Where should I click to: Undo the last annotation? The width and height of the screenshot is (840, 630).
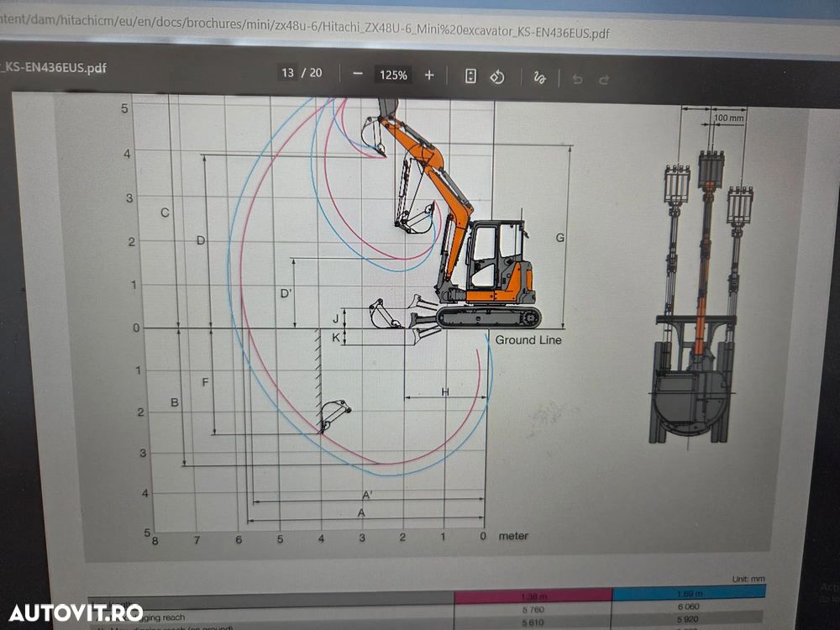point(577,80)
